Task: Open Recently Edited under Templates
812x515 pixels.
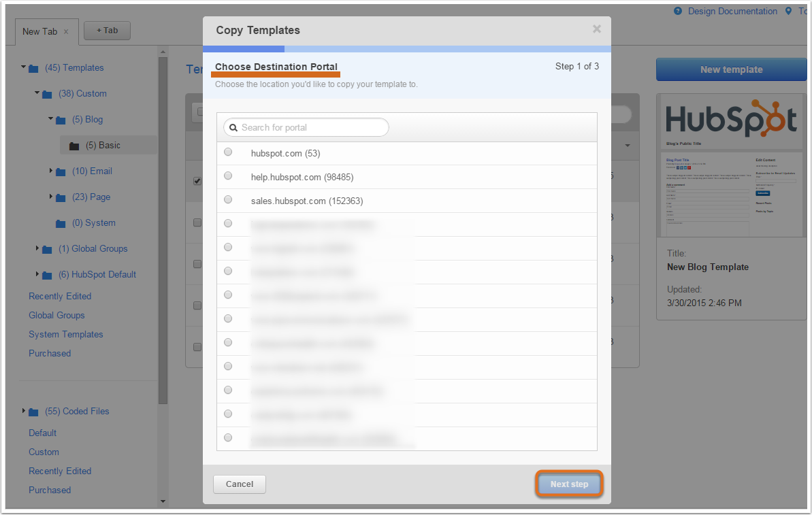Action: [x=60, y=296]
